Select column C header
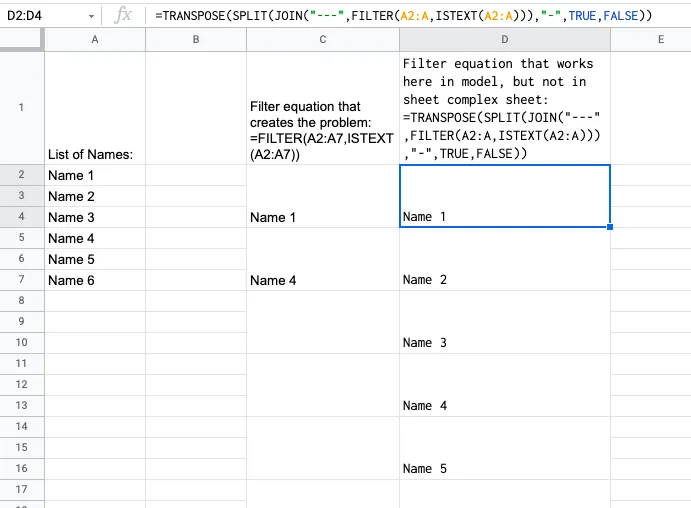 click(322, 39)
